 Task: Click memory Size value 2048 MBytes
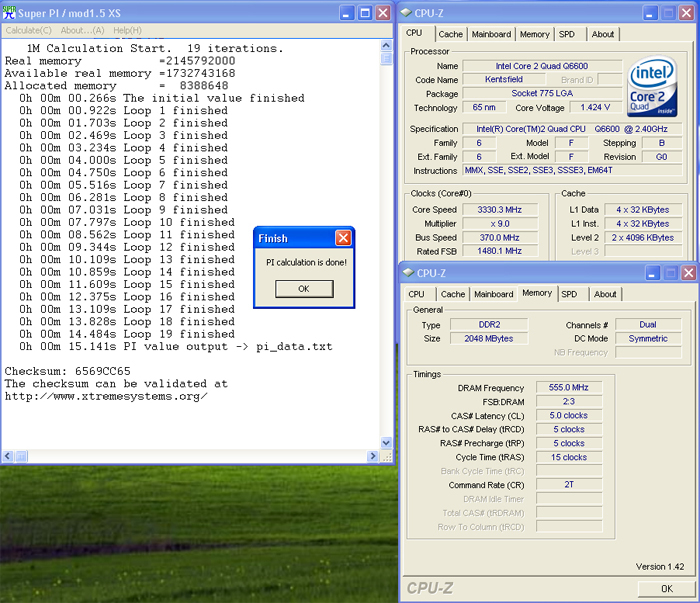489,338
